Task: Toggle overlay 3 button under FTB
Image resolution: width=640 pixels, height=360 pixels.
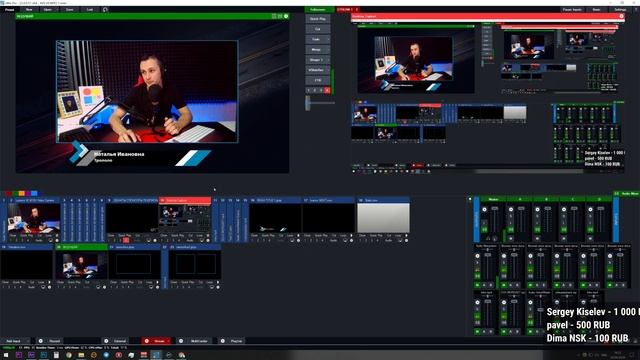Action: pos(321,90)
